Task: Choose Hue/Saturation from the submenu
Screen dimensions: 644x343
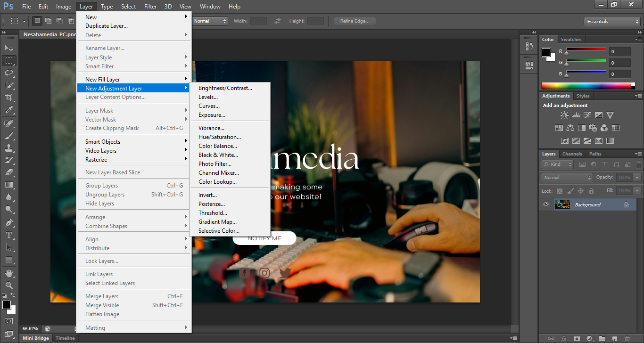Action: pos(219,137)
